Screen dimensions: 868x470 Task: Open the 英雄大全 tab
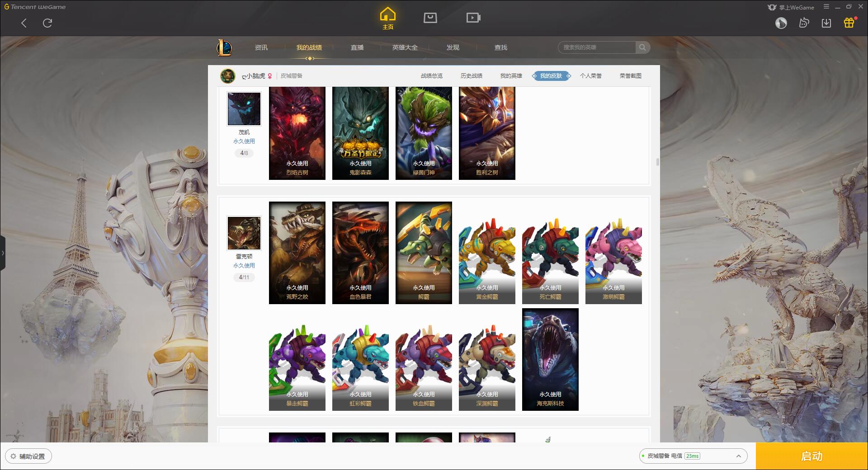(405, 47)
